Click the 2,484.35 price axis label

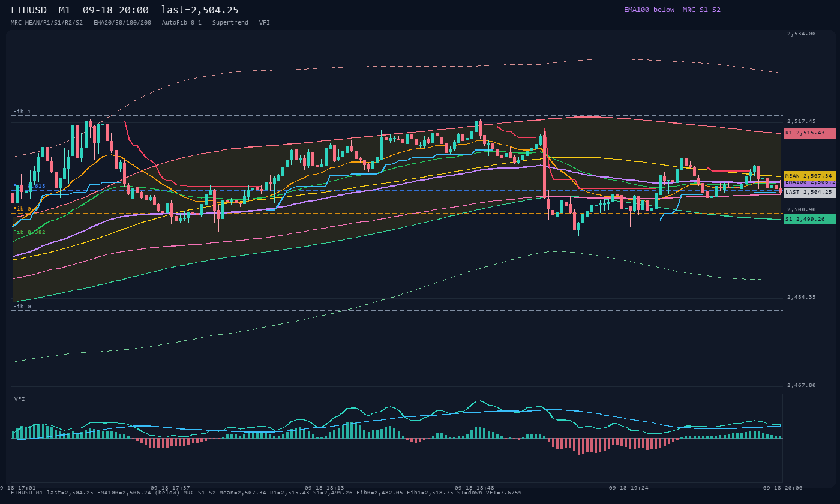(x=801, y=297)
